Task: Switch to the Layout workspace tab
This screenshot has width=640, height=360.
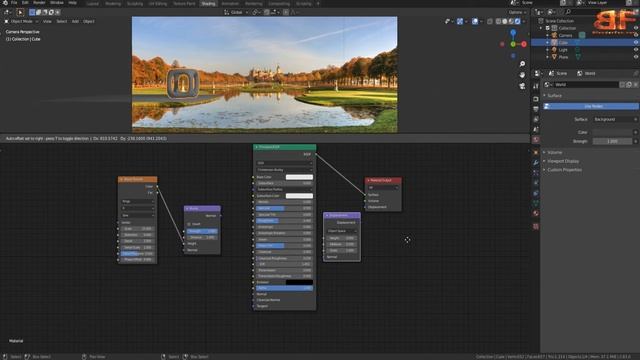Action: pyautogui.click(x=93, y=3)
